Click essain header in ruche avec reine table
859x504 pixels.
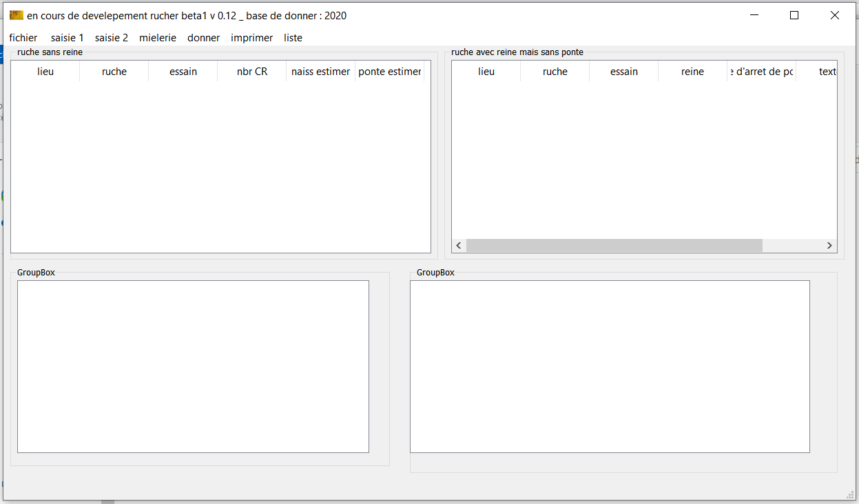point(624,72)
